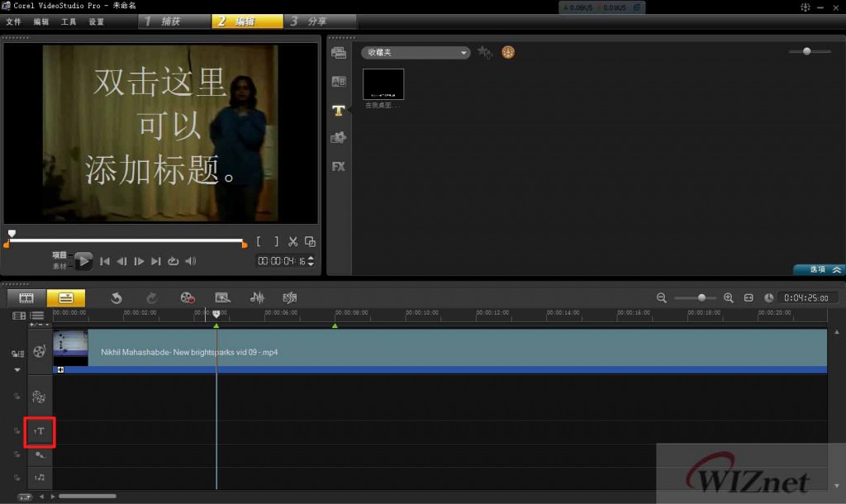Set the mark-out bracket point
This screenshot has width=846, height=504.
coord(276,242)
